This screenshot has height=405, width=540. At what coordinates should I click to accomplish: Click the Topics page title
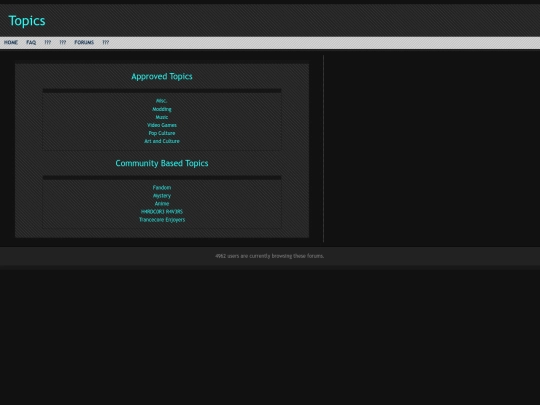click(27, 21)
